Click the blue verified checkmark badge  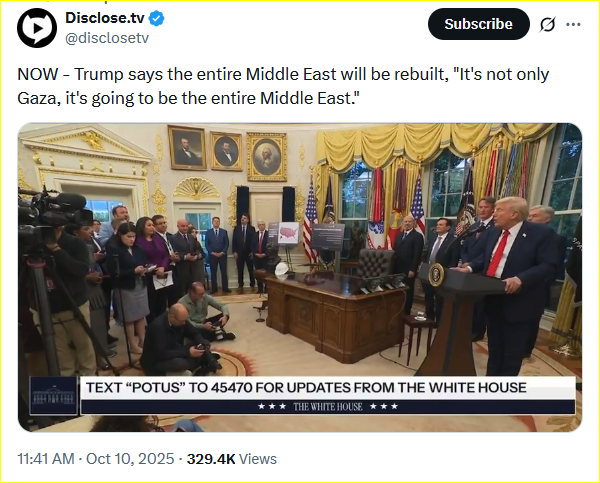coord(157,18)
